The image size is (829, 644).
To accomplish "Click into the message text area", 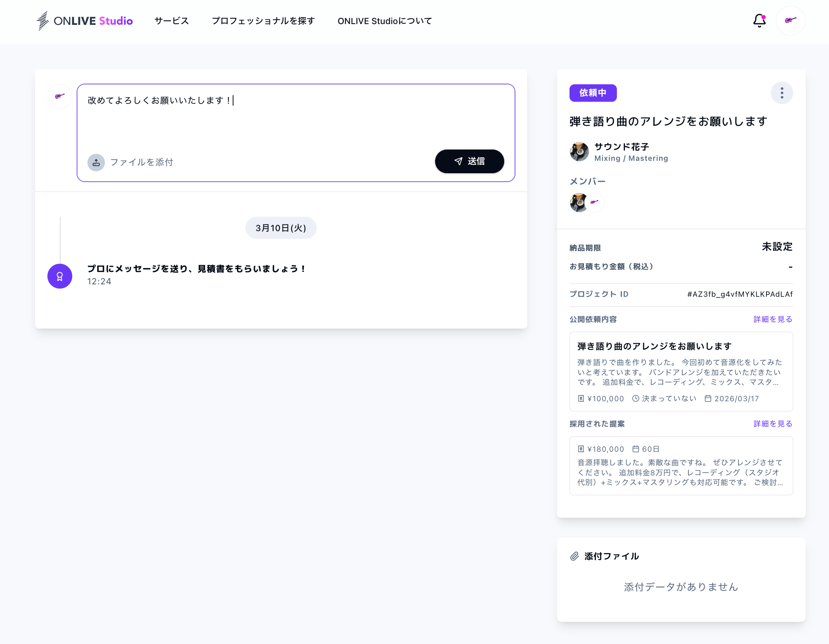I will click(296, 117).
